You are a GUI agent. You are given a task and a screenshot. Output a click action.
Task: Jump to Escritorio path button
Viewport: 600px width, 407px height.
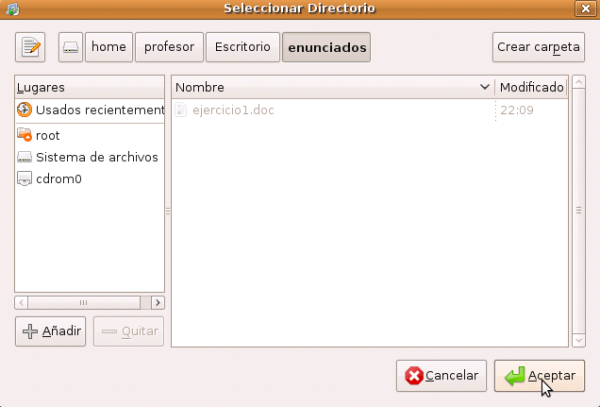click(243, 47)
